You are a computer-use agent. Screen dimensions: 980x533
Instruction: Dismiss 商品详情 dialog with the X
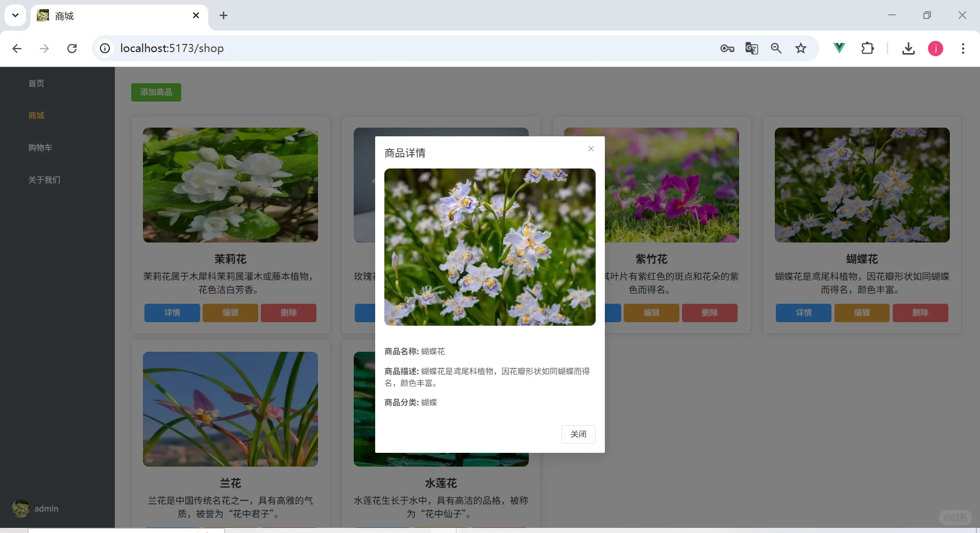pyautogui.click(x=591, y=149)
